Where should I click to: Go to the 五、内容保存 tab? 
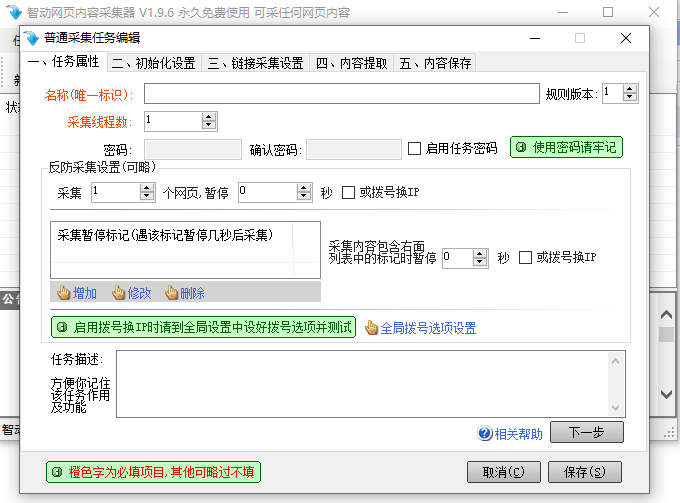435,63
